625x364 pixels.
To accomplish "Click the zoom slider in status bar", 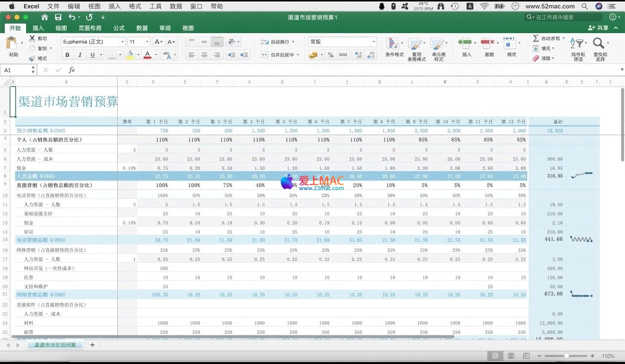I will point(566,356).
